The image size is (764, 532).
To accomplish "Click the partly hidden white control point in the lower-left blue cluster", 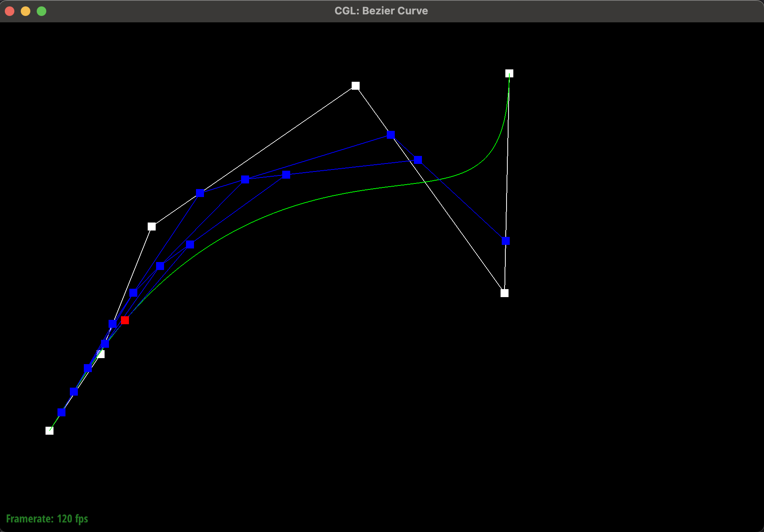I will tap(102, 355).
